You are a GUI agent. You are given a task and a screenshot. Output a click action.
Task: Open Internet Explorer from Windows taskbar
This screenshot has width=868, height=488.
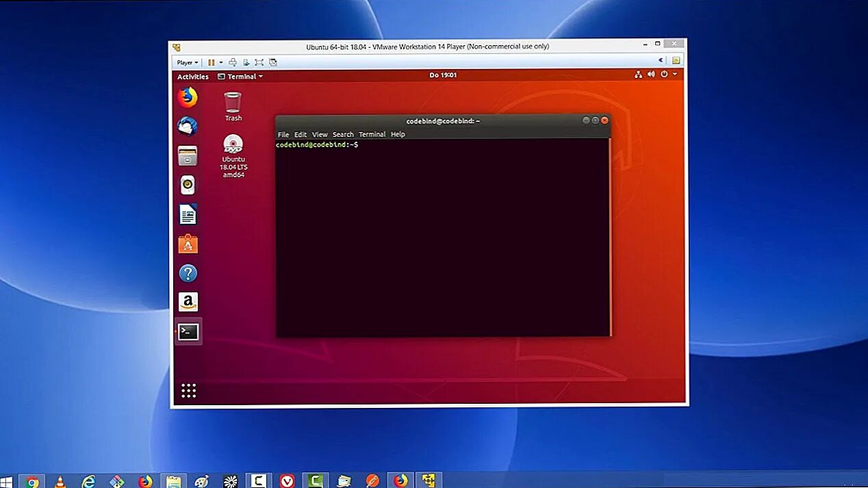(x=88, y=481)
